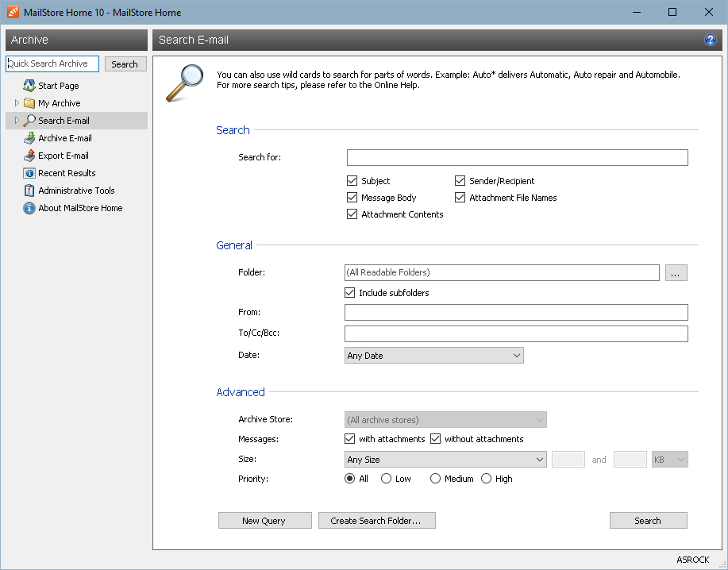
Task: Click the My Archive folder icon
Action: click(x=29, y=103)
